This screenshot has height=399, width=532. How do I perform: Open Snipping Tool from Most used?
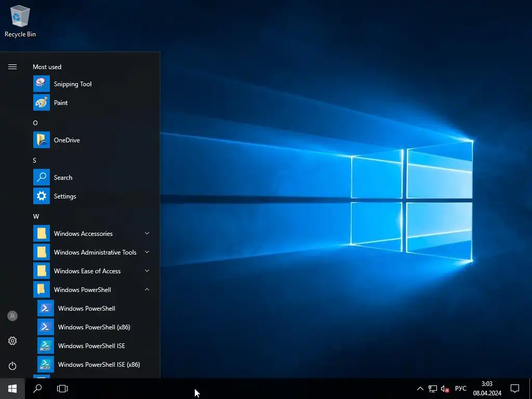[91, 84]
